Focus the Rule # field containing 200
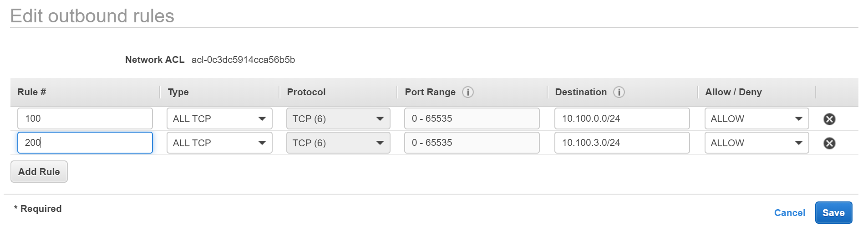This screenshot has width=868, height=242. (x=85, y=143)
